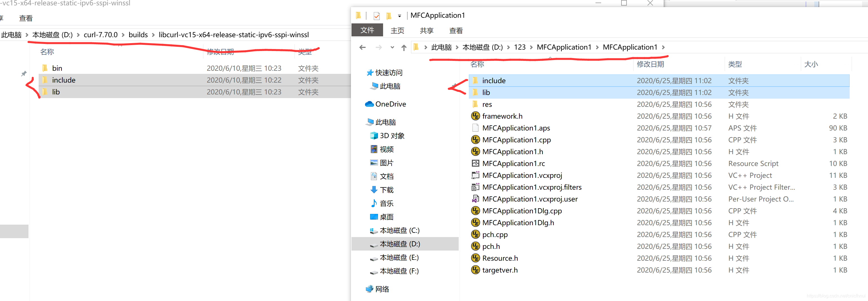Click the properties checkmark icon in title bar

coord(377,16)
